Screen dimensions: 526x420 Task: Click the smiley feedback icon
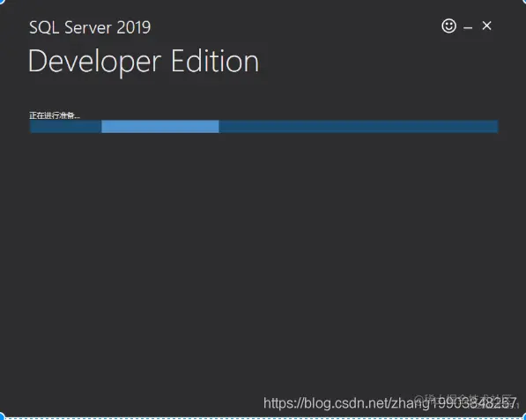click(448, 26)
